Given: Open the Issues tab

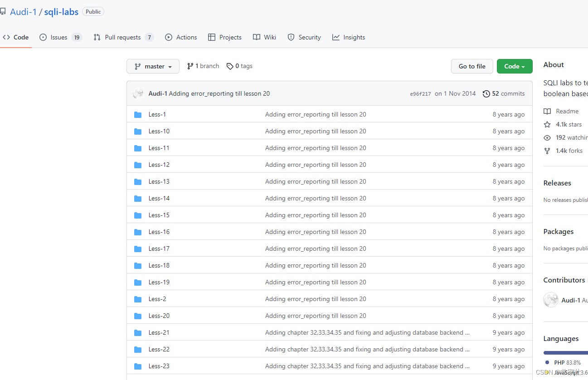Looking at the screenshot, I should tap(61, 38).
